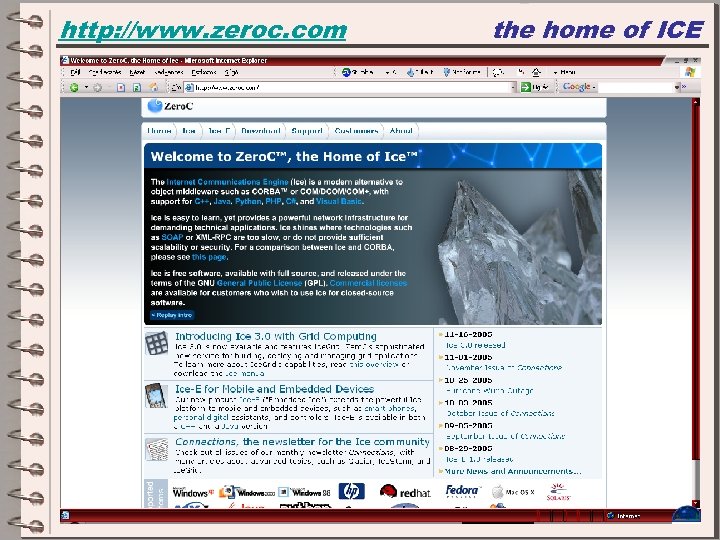Click the browser Back arrow button
This screenshot has height=540, width=720.
74,87
